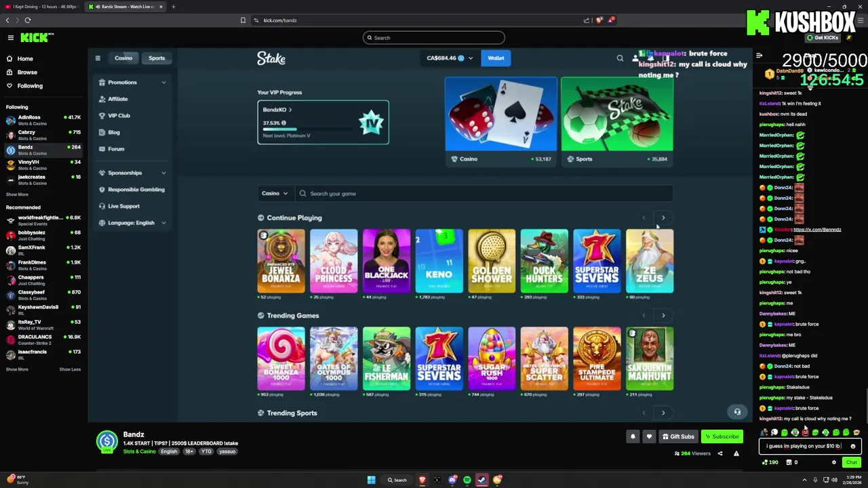This screenshot has width=868, height=488.
Task: Open the CA$684.46 balance dropdown
Action: pos(450,58)
